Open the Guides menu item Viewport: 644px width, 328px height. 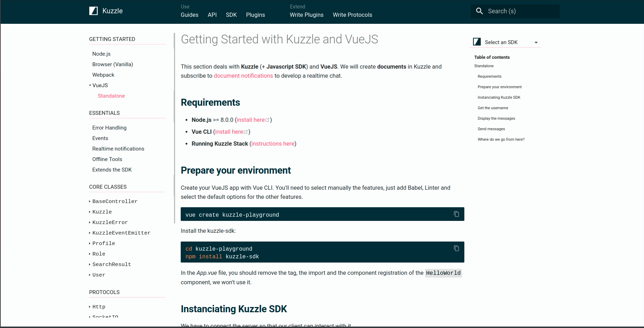point(189,15)
